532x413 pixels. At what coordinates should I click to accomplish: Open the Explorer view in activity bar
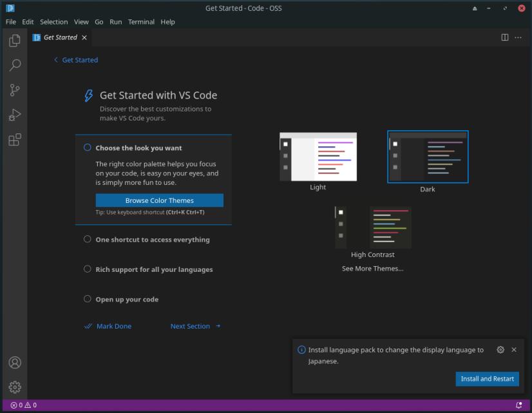[x=15, y=41]
